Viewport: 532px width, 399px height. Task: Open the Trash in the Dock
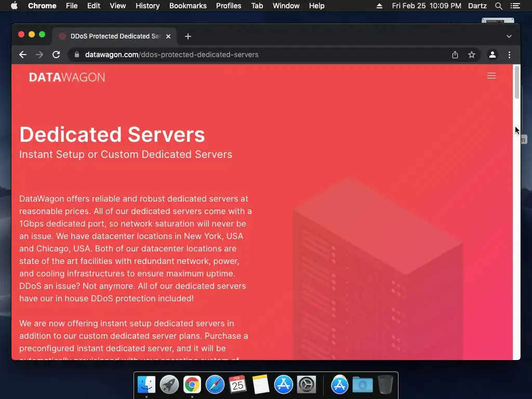385,385
